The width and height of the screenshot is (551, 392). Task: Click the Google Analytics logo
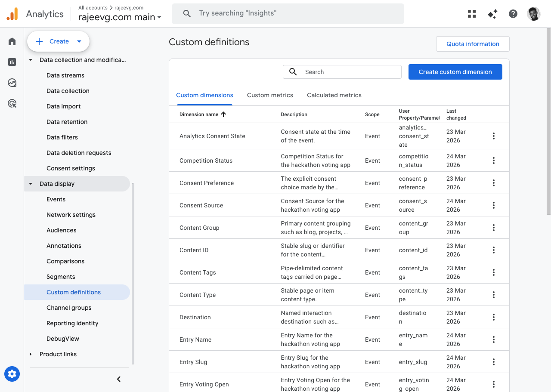coord(12,14)
